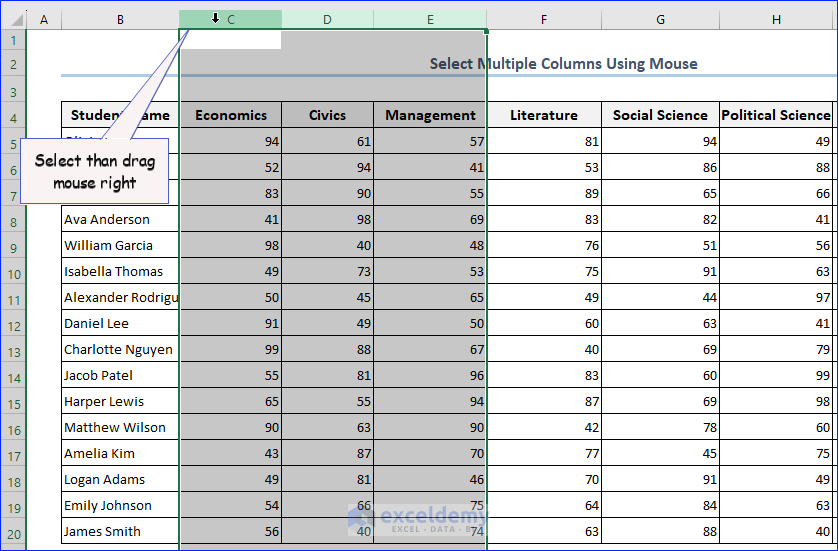Viewport: 838px width, 551px height.
Task: Click Alexander Rodriguez's Political Science score 97
Action: click(x=776, y=297)
